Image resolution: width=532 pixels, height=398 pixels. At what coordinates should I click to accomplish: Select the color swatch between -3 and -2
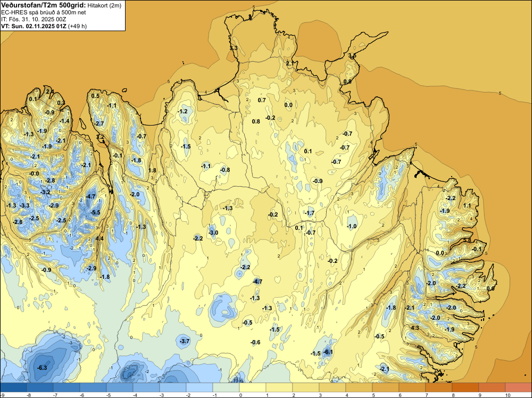(x=173, y=387)
